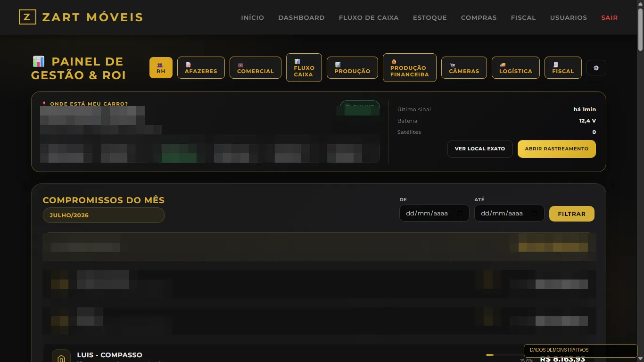The width and height of the screenshot is (644, 362).
Task: Open the calendar picker in the DE date field
Action: pyautogui.click(x=459, y=213)
